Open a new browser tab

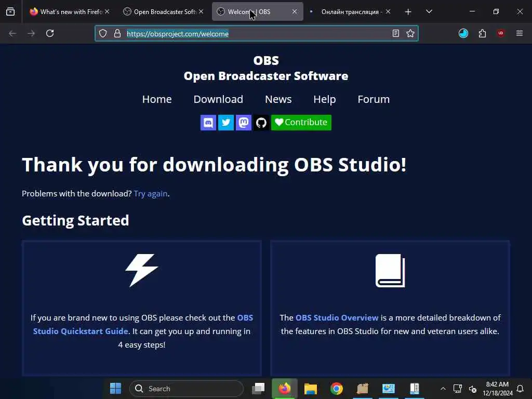(x=408, y=12)
